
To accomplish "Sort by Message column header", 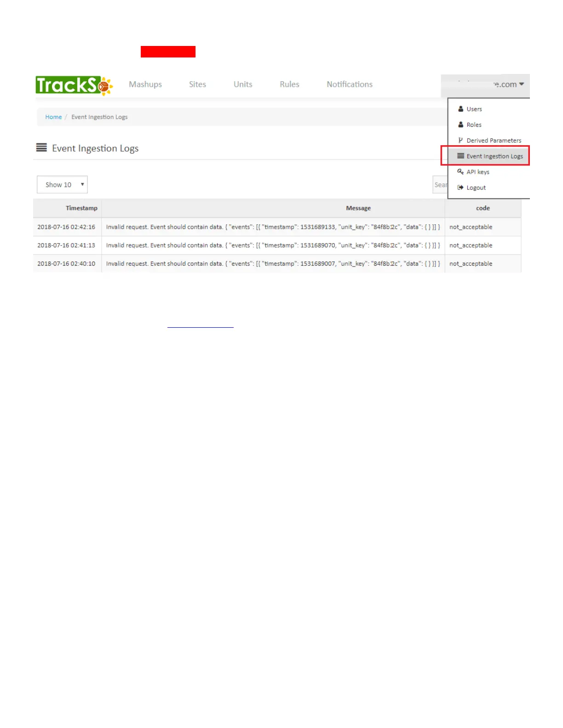I will 358,208.
